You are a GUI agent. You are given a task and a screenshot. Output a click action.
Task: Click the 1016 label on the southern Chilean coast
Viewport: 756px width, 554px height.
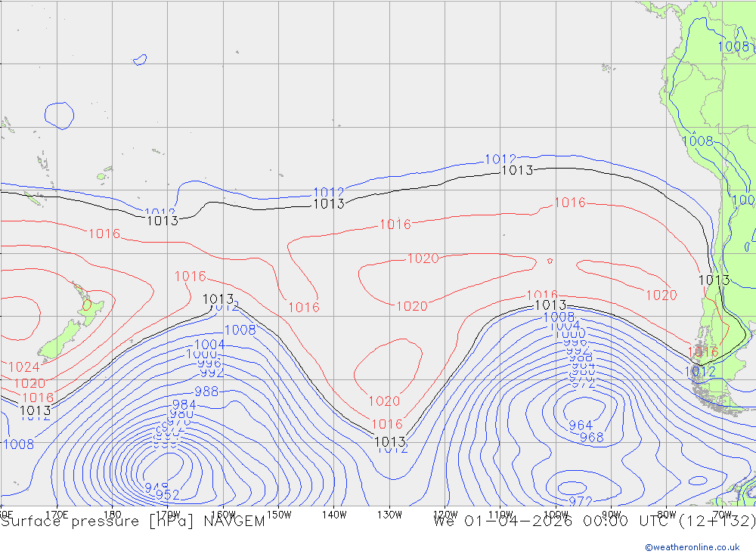(x=703, y=352)
